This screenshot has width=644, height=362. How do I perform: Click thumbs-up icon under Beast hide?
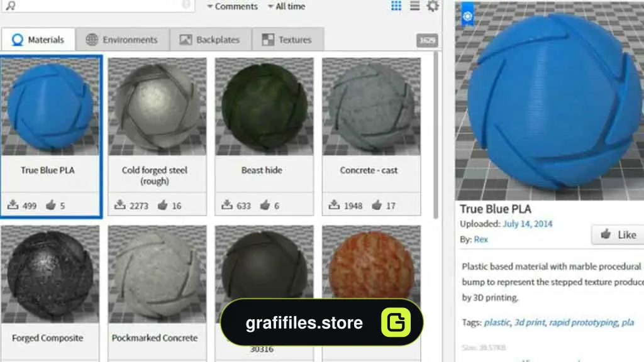point(265,204)
